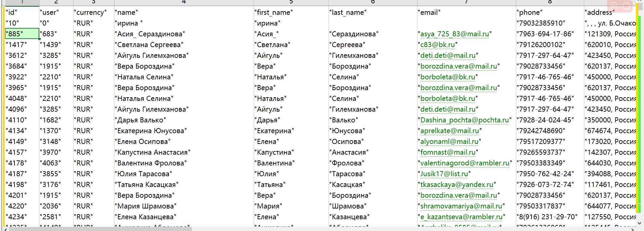Open borozdina.vera@mail.ru link in row 4201

coord(459,195)
